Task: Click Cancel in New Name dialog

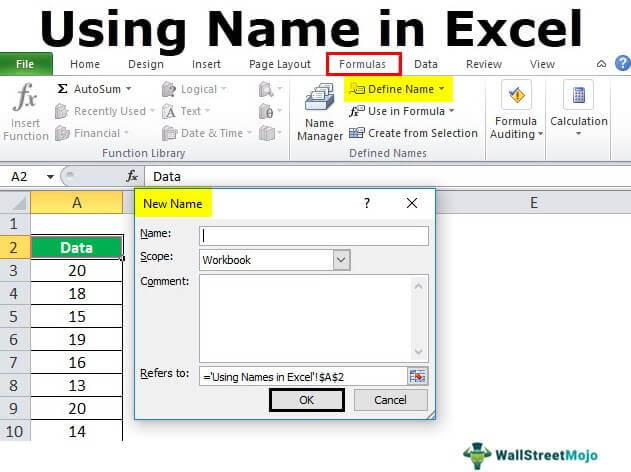Action: 390,400
